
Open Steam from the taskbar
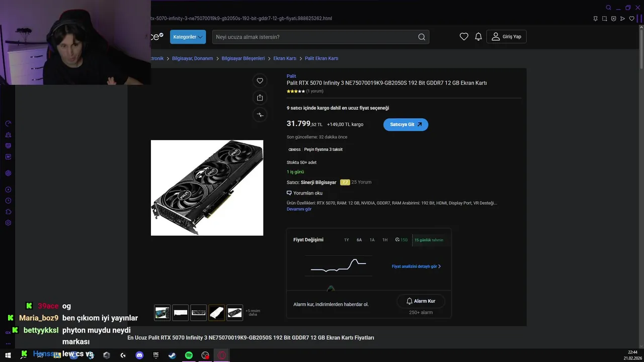(x=172, y=355)
